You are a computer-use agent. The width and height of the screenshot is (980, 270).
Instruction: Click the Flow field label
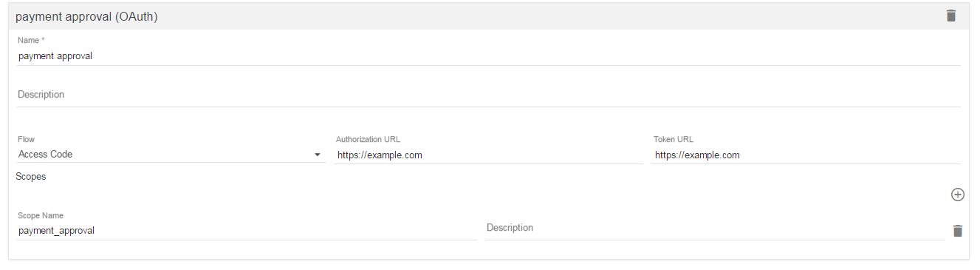26,139
